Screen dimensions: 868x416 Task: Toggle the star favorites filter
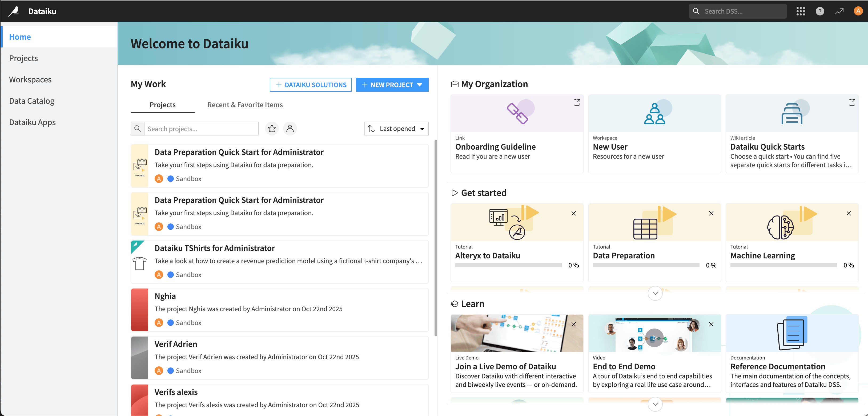[272, 129]
